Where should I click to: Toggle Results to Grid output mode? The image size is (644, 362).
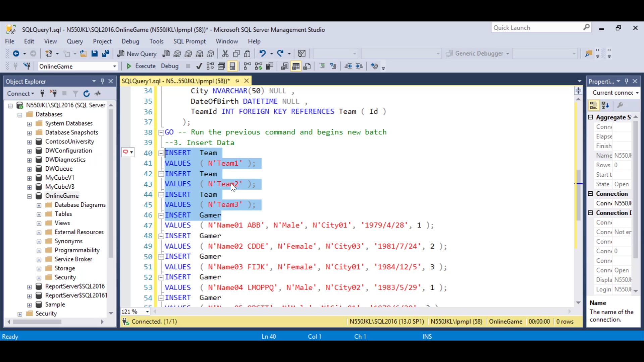(296, 66)
